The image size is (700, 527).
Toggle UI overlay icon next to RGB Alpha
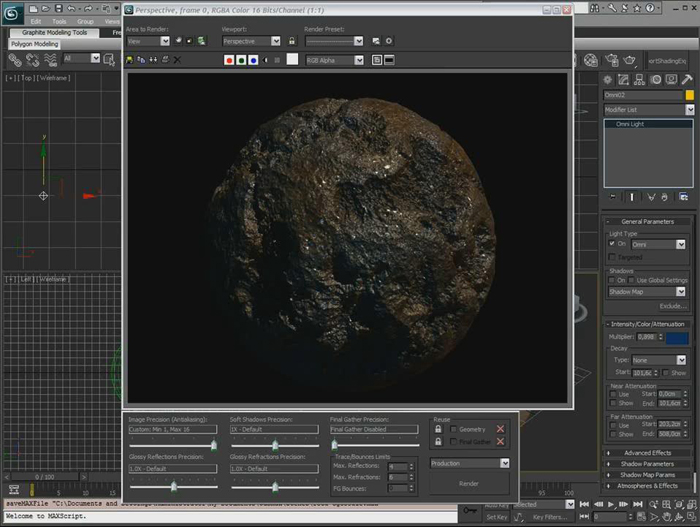377,60
